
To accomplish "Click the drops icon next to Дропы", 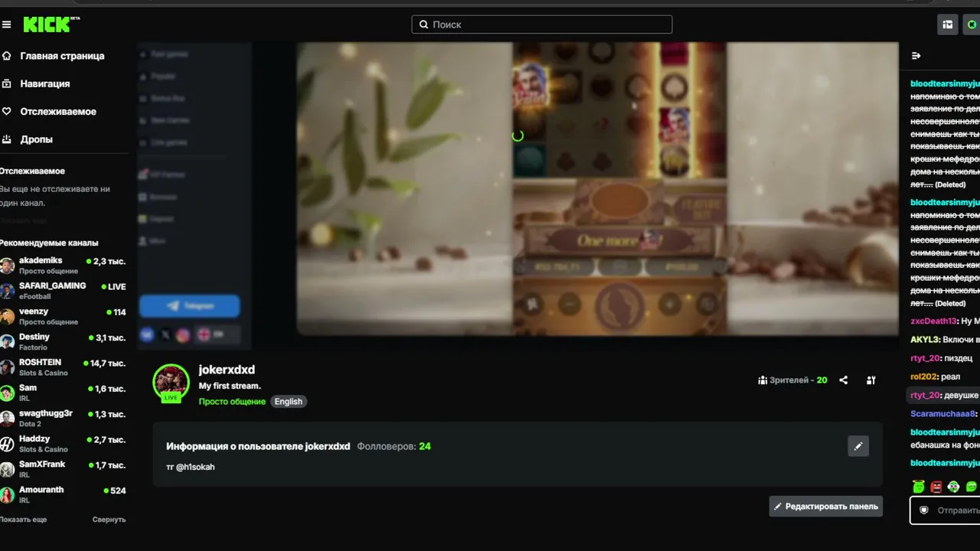I will tap(7, 139).
